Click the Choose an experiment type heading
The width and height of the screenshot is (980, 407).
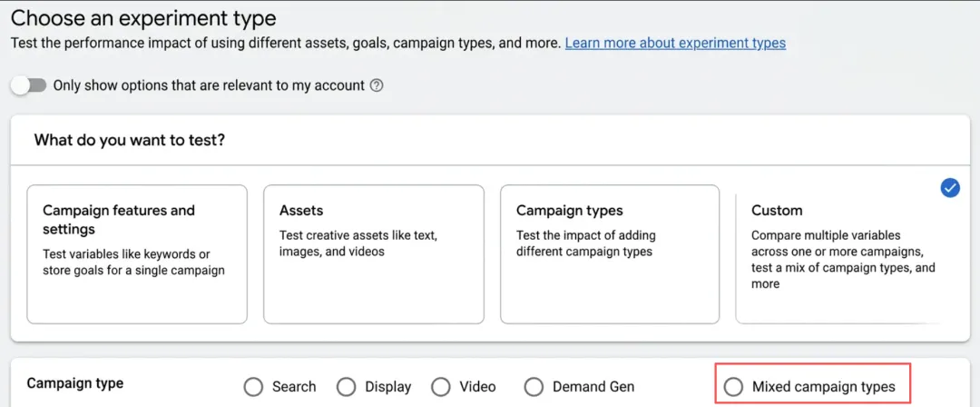click(143, 17)
